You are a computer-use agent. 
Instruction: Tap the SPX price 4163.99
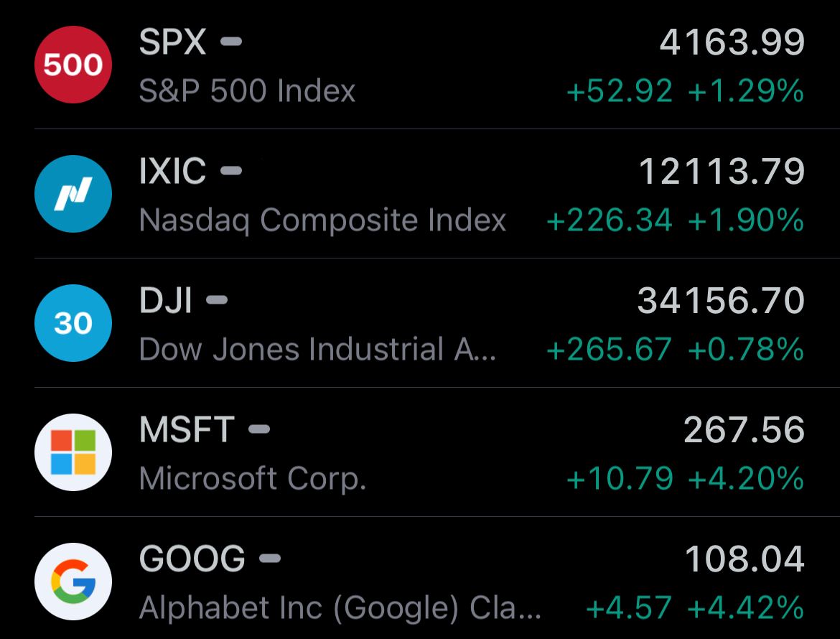tap(732, 42)
